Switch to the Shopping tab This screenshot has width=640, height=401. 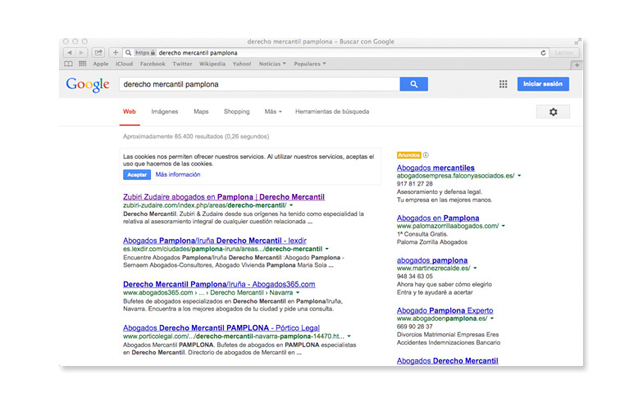tap(237, 111)
